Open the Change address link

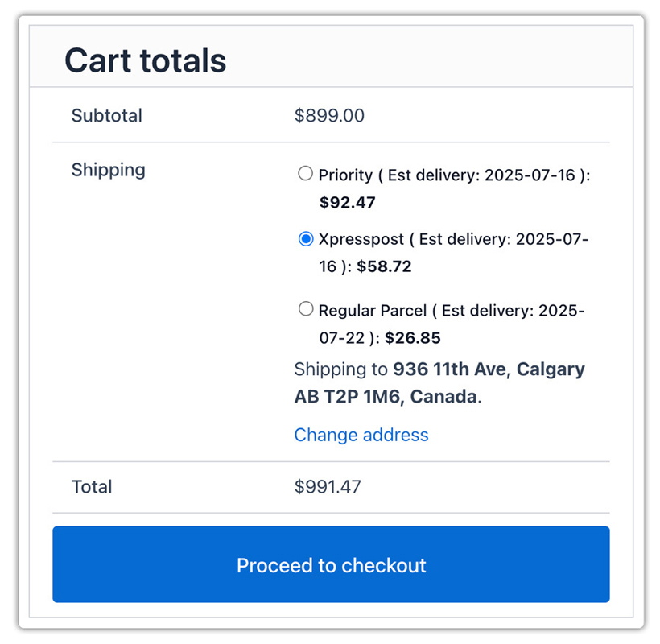(361, 435)
